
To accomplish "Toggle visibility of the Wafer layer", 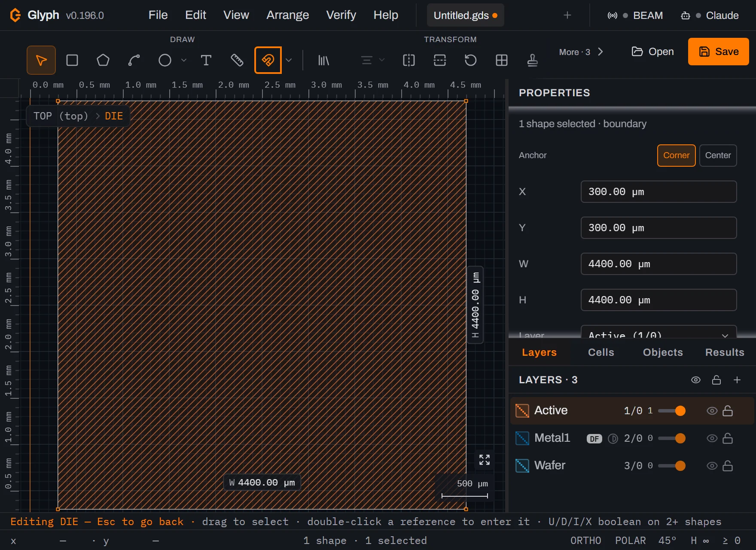I will [712, 466].
